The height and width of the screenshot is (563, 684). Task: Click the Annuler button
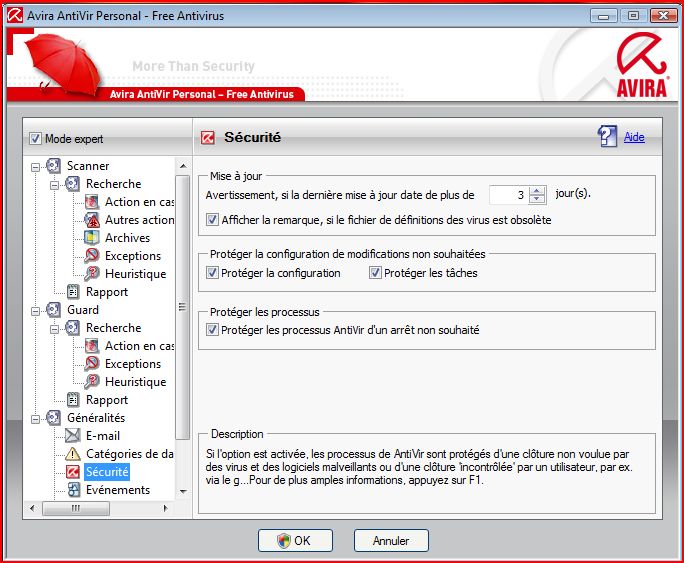pyautogui.click(x=391, y=541)
